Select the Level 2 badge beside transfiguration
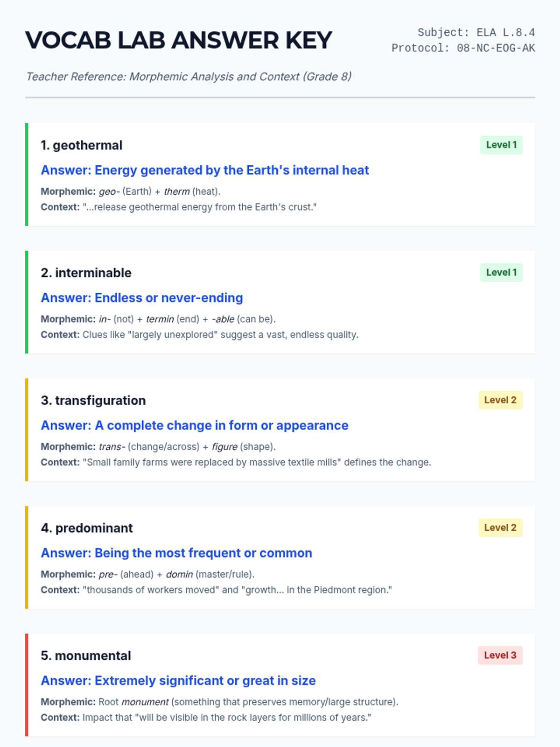 click(x=500, y=400)
